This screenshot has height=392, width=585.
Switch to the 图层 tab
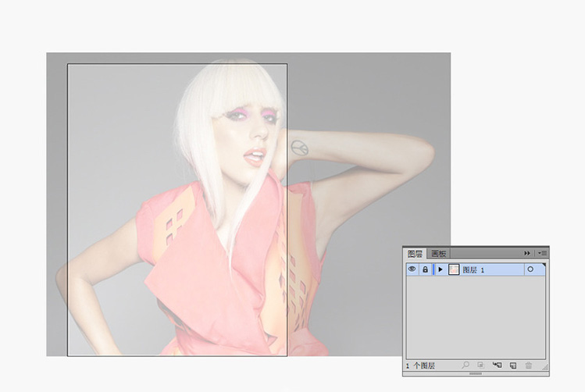pos(415,254)
